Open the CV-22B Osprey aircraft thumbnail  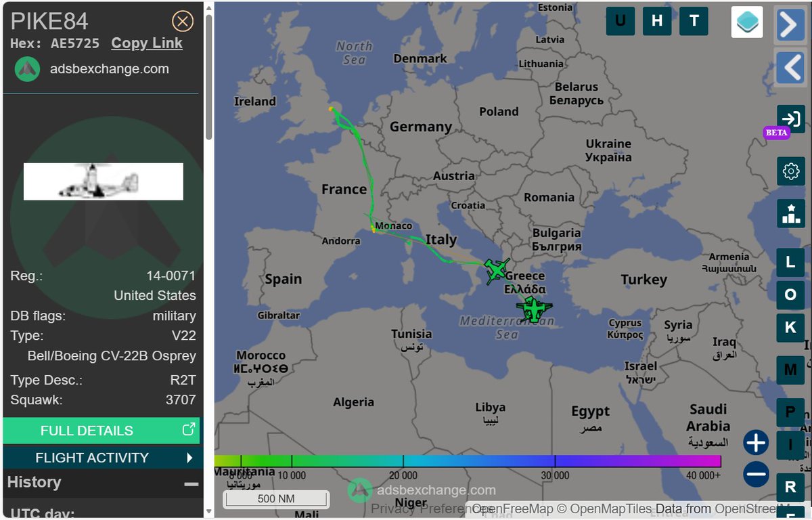click(104, 181)
